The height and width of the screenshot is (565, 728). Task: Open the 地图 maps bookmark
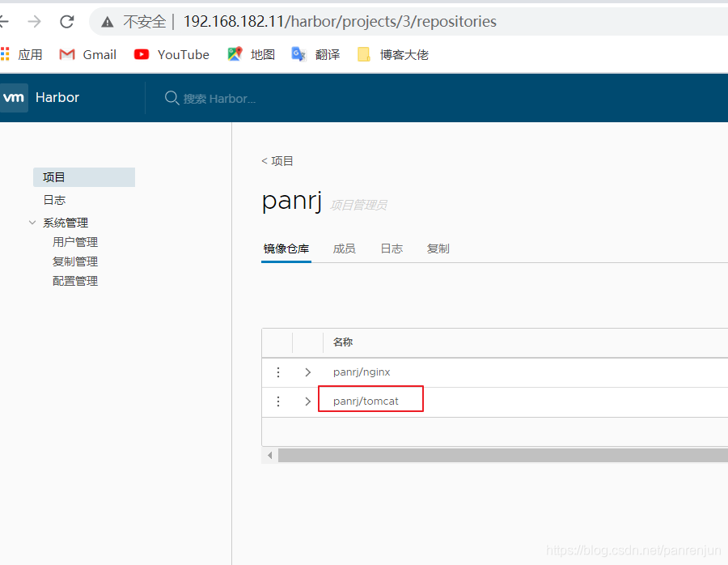[x=252, y=55]
